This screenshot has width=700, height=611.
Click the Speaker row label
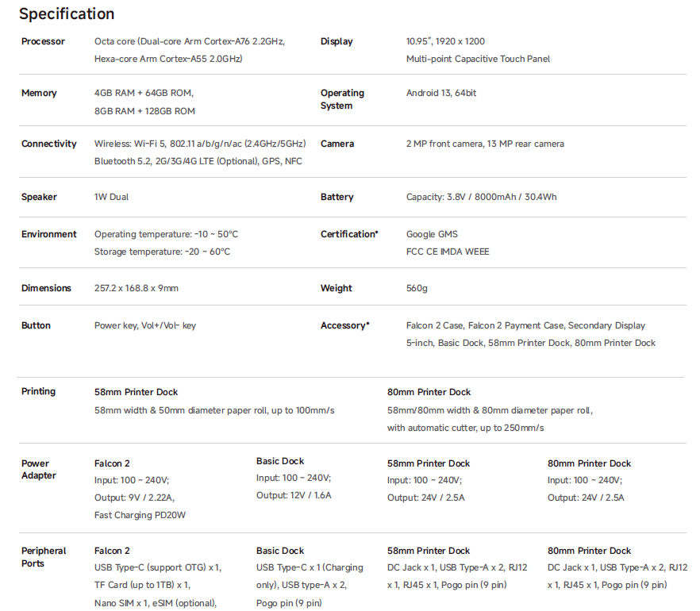click(x=39, y=197)
